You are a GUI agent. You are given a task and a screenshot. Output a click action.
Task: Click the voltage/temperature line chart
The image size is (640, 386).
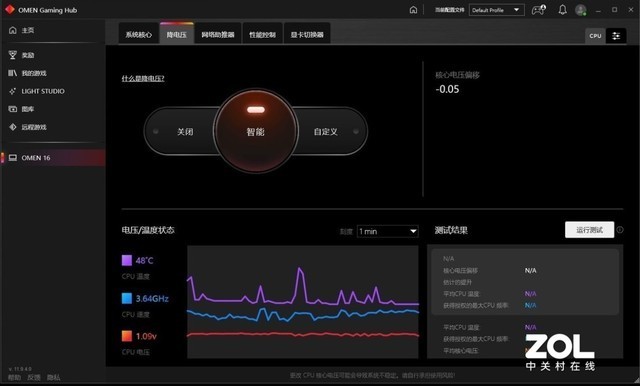click(x=303, y=302)
